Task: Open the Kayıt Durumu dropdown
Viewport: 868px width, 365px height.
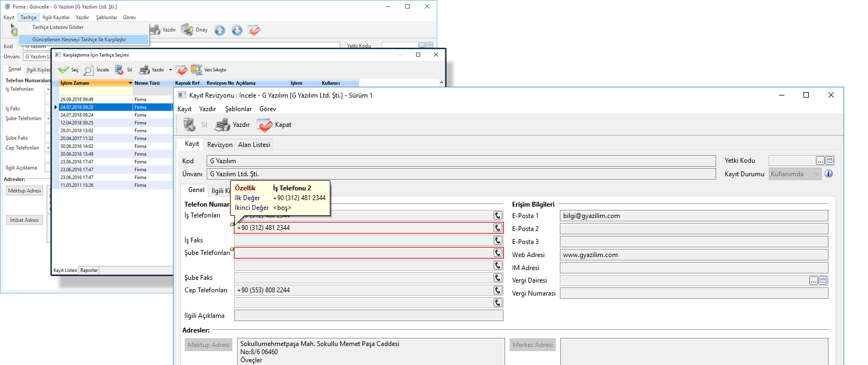Action: tap(816, 174)
